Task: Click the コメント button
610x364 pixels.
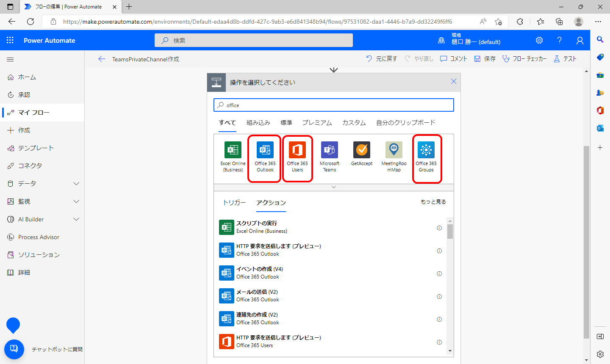Action: 454,59
